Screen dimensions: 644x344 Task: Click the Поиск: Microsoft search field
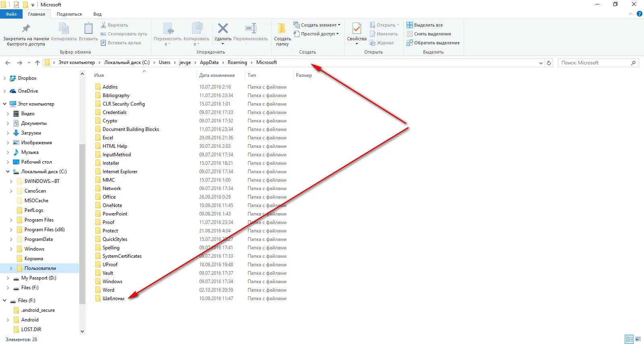pos(599,63)
